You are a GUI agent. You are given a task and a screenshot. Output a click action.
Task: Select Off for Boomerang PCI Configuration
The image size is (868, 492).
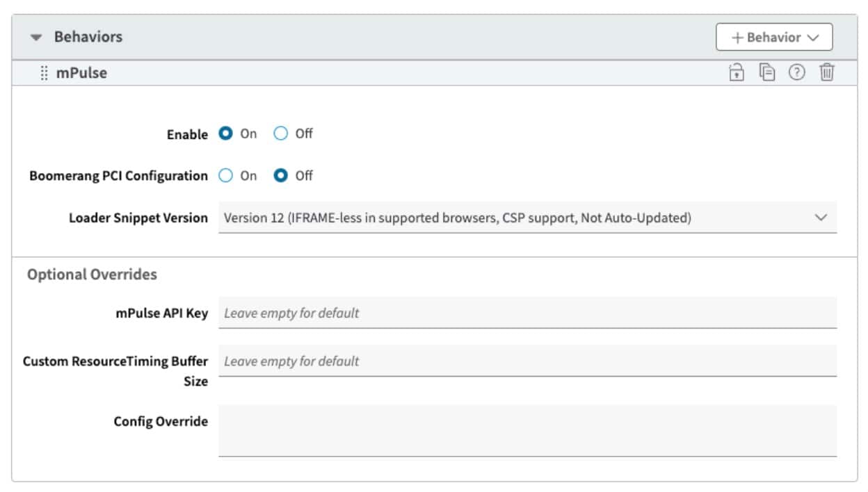point(280,176)
